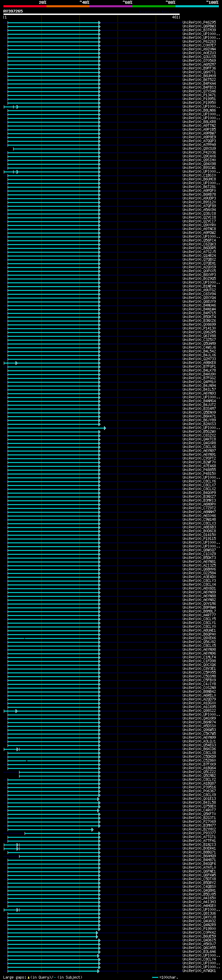The height and width of the screenshot is (980, 222).
Task: Click the label UniRef100_C8CLX6
Action: pos(199,447)
